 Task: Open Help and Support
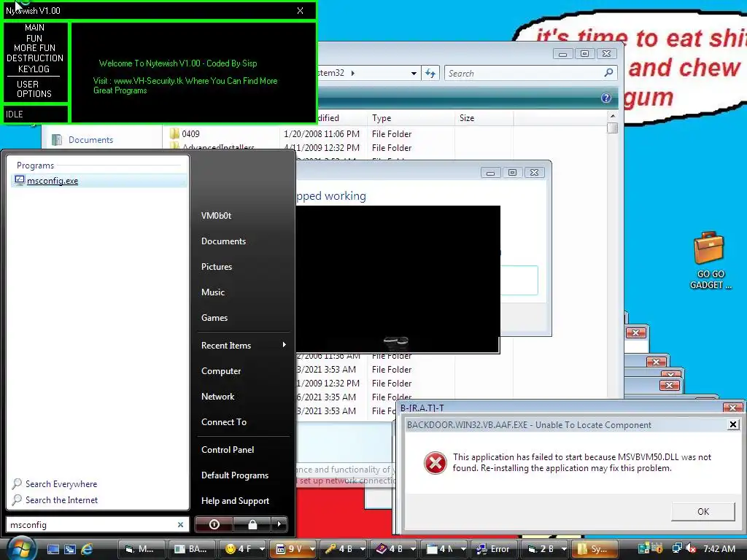coord(236,501)
